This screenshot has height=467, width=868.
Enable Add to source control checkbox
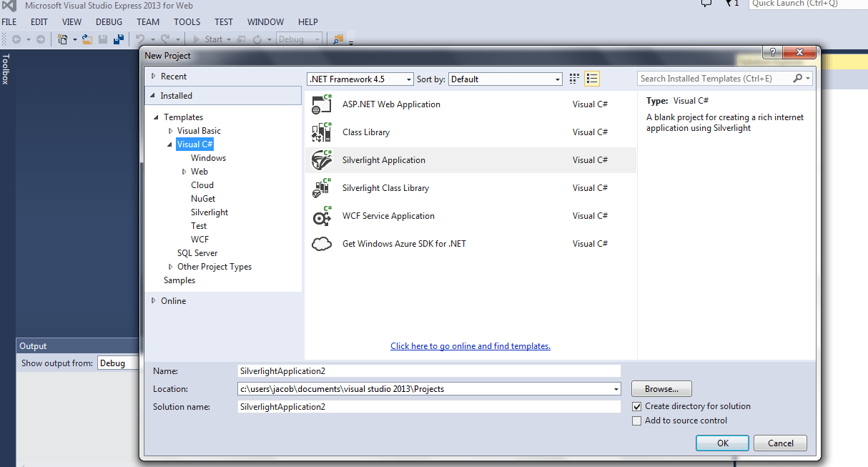(637, 421)
